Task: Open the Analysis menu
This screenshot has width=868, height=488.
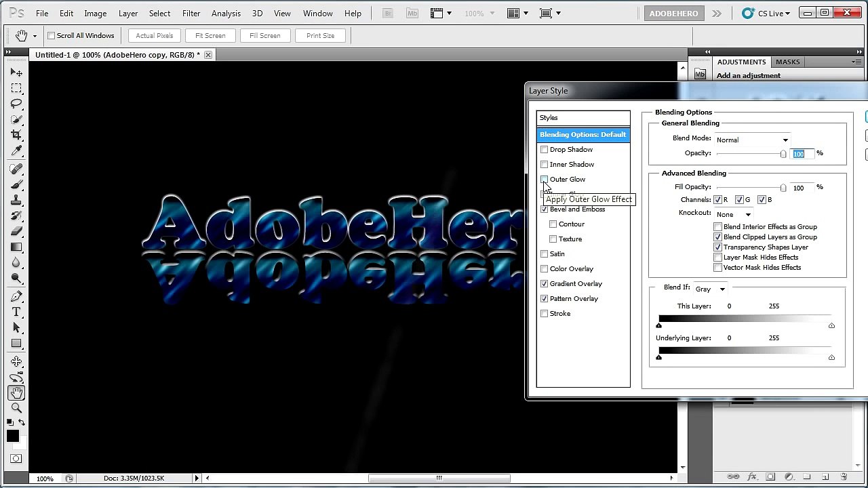Action: click(x=226, y=14)
